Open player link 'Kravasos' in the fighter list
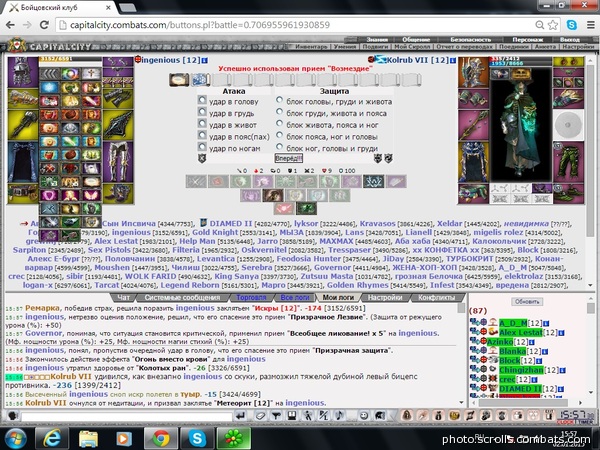The image size is (600, 450). coord(377,223)
